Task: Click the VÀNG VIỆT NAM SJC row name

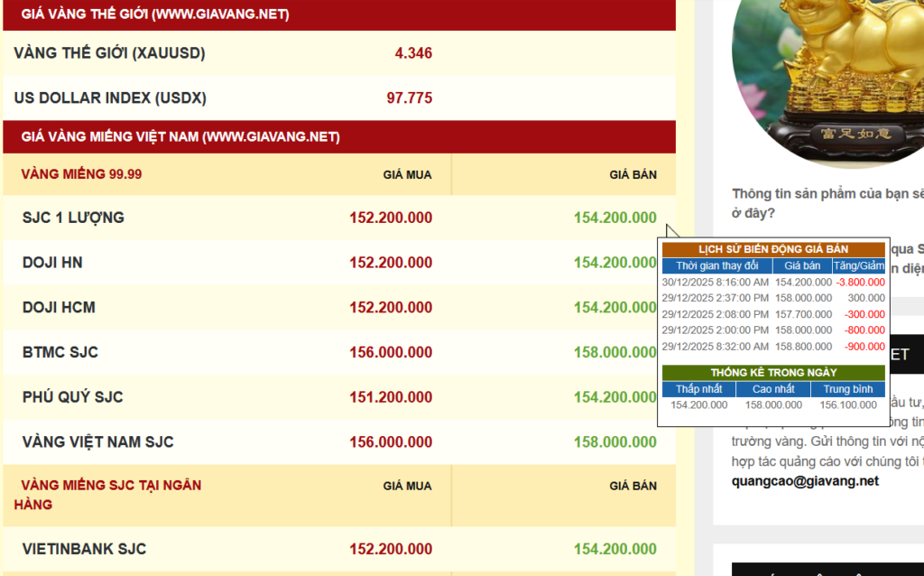Action: coord(97,442)
